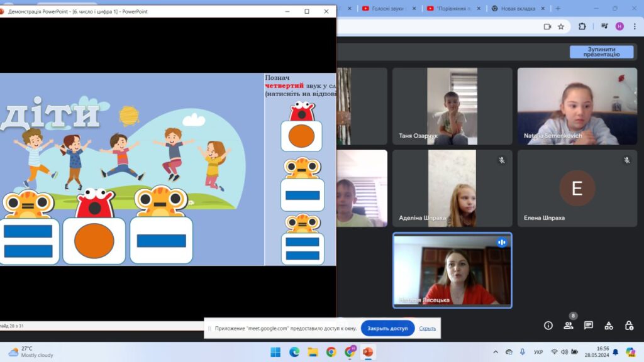This screenshot has height=362, width=644.
Task: Open the УКР keyboard language switcher
Action: point(538,352)
